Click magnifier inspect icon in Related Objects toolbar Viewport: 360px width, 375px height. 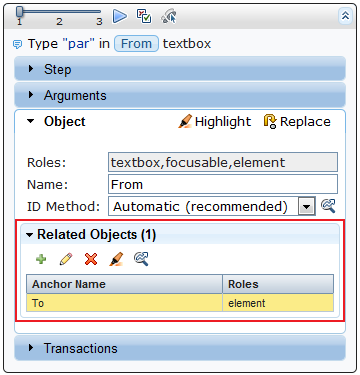pos(141,259)
